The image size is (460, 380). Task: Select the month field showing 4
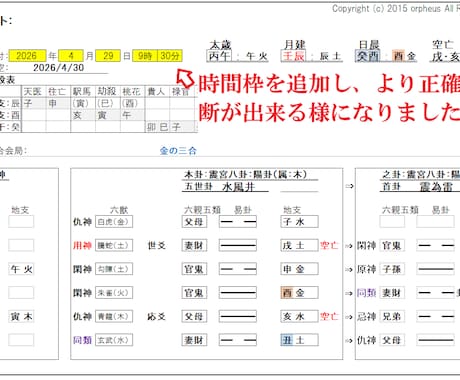coord(71,56)
